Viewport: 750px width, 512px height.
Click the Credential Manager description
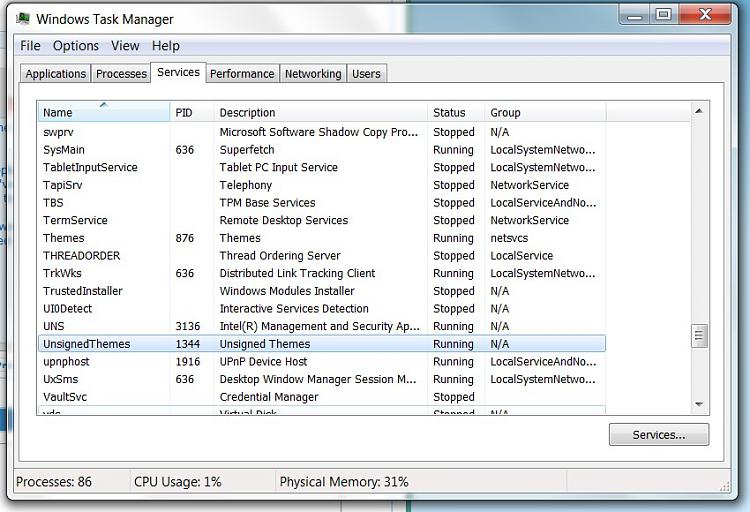point(269,397)
